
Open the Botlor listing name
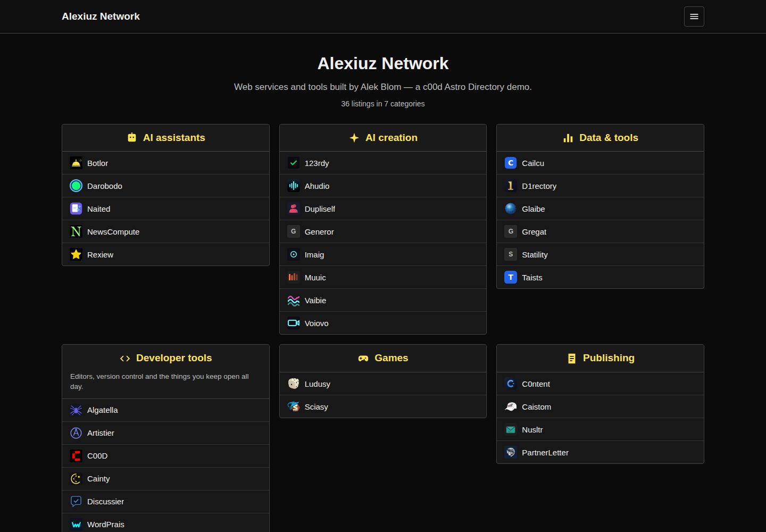point(97,163)
